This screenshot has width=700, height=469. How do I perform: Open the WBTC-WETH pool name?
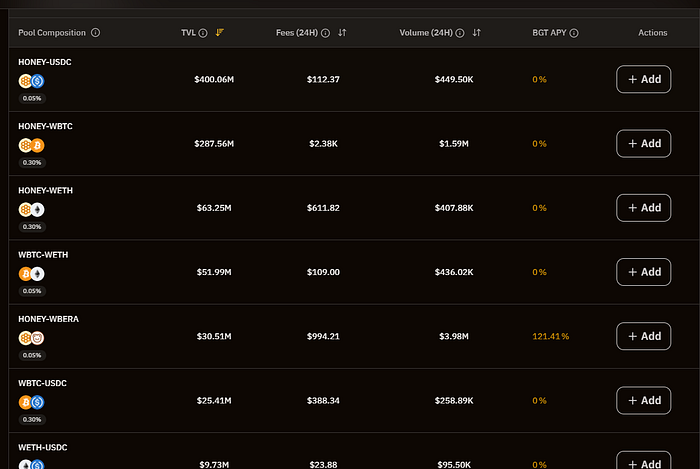click(43, 255)
